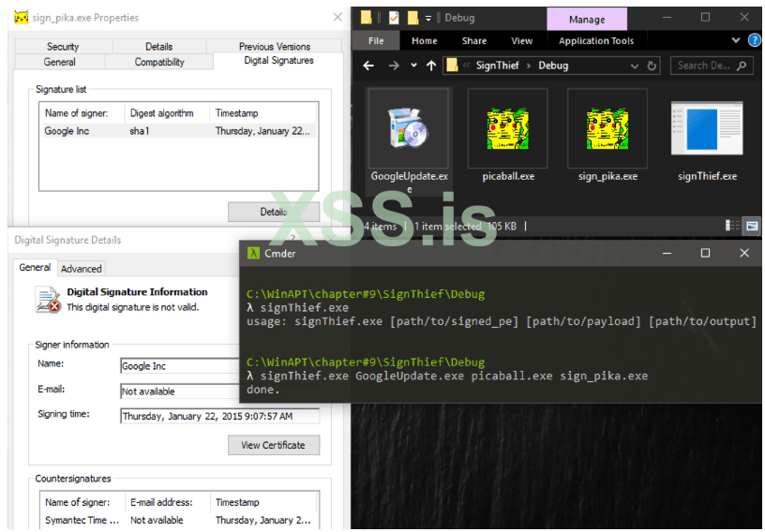
Task: Go back in Explorer navigation
Action: pos(368,66)
